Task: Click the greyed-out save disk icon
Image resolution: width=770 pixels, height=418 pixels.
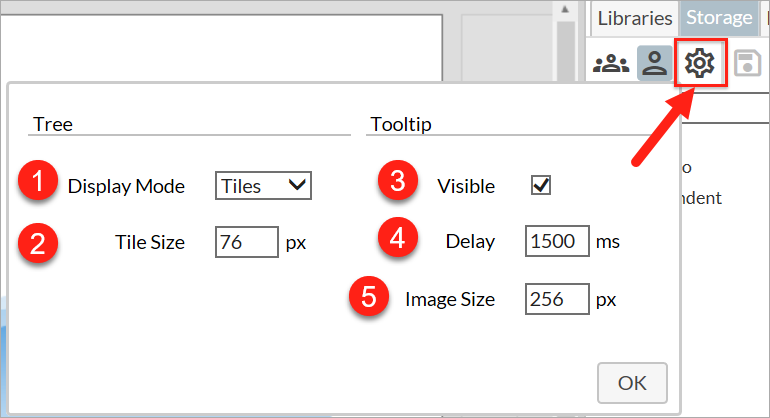Action: (746, 64)
